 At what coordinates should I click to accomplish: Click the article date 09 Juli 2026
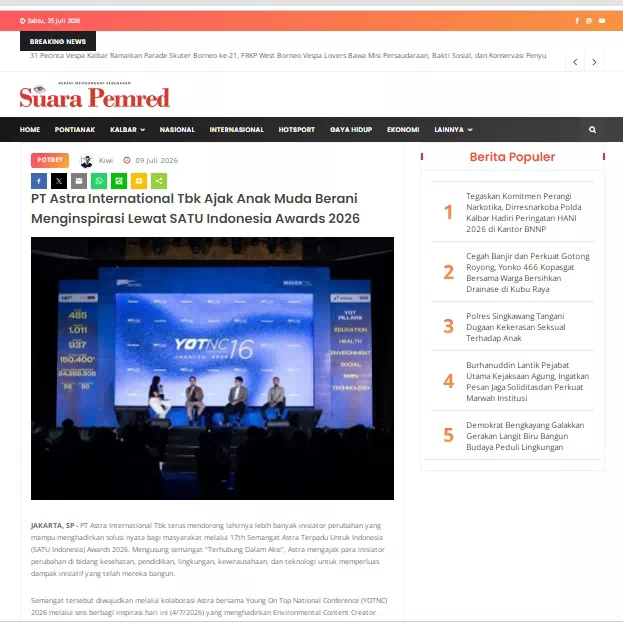[156, 160]
